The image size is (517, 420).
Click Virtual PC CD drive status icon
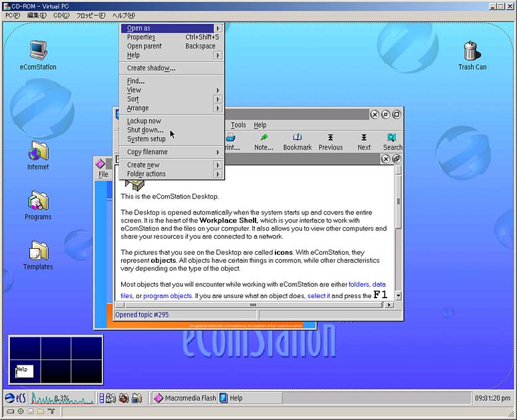pyautogui.click(x=21, y=411)
